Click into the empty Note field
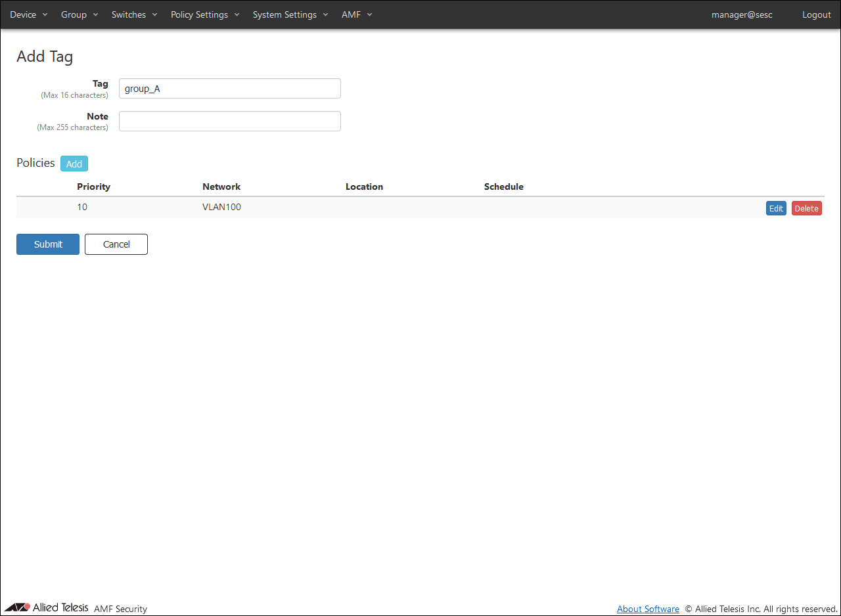This screenshot has width=841, height=616. (x=229, y=121)
